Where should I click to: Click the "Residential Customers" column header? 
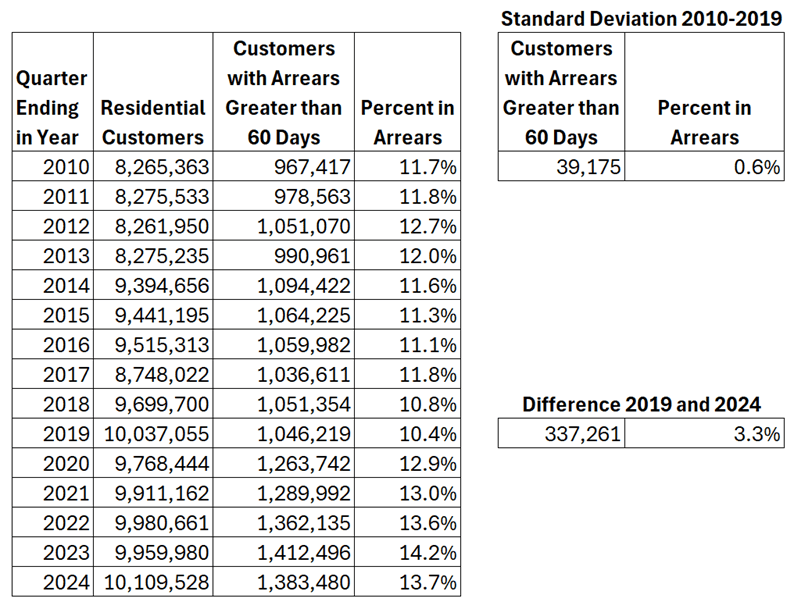point(152,121)
